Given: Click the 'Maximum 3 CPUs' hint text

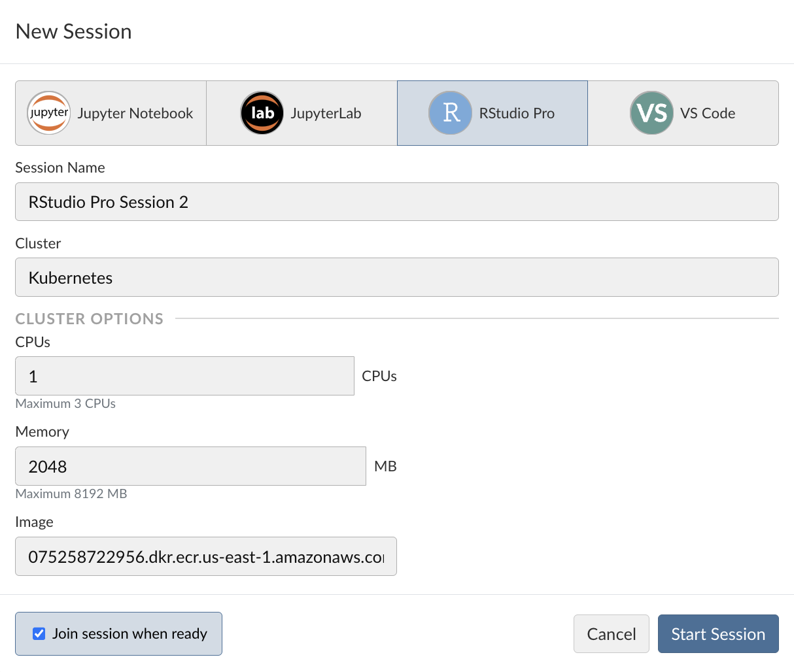Looking at the screenshot, I should 65,403.
